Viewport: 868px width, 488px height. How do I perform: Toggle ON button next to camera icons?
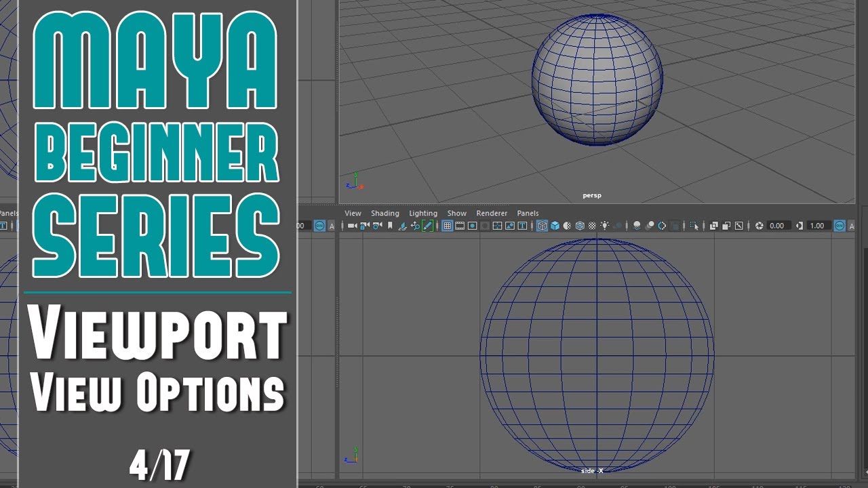(x=319, y=226)
